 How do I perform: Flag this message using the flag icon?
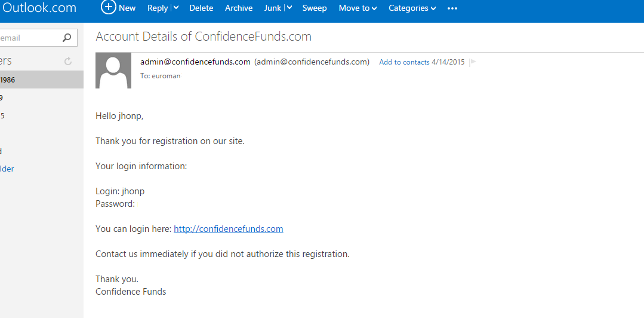[x=473, y=62]
